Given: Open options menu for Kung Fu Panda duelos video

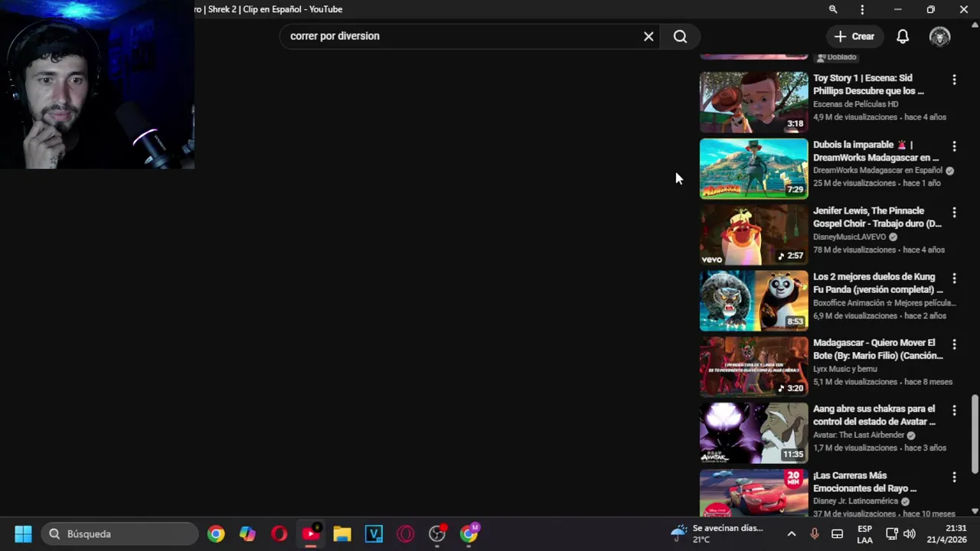Looking at the screenshot, I should pos(954,278).
